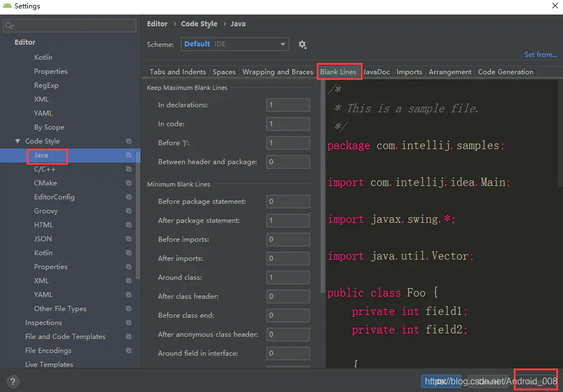
Task: Click the Set from... link
Action: tap(541, 55)
